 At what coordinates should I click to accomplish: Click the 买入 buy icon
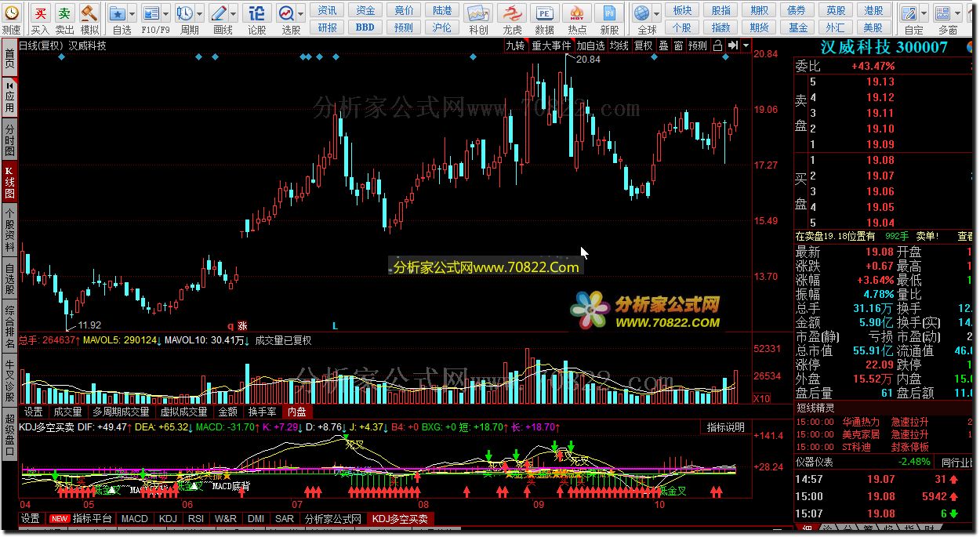point(40,13)
